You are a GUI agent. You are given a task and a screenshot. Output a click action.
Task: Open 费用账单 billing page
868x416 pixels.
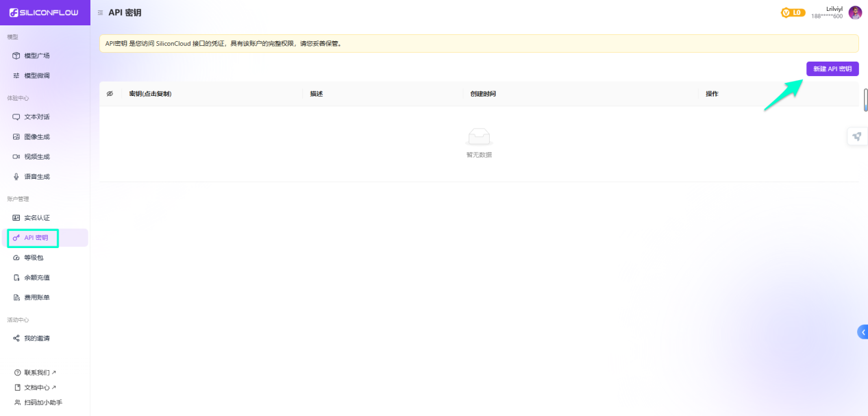[37, 297]
